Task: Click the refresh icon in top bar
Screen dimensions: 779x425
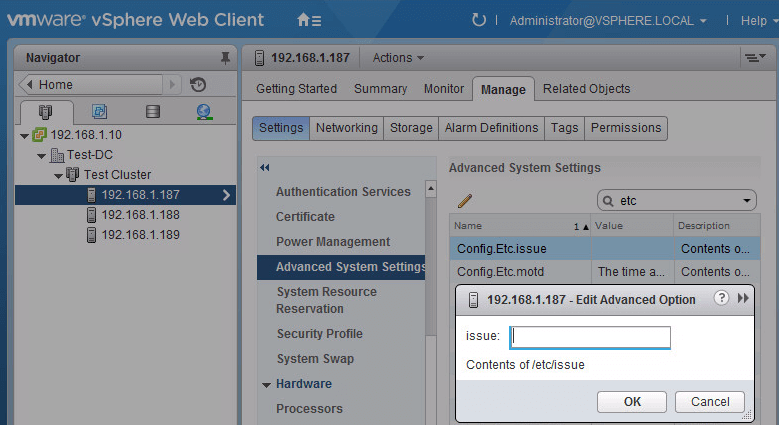Action: [479, 20]
